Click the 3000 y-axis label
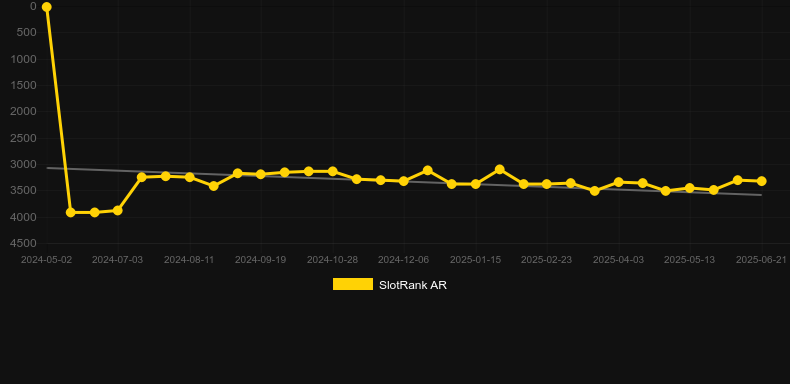The image size is (790, 384). pyautogui.click(x=24, y=165)
